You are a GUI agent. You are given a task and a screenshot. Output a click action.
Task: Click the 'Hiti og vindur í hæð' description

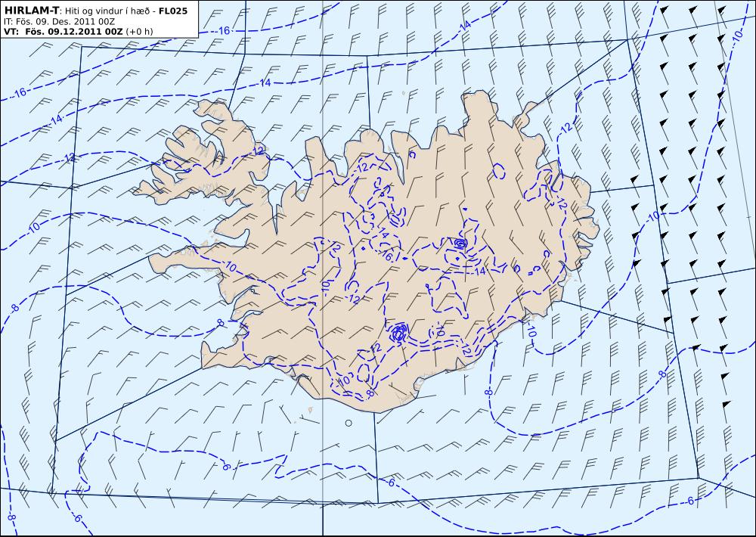(109, 11)
